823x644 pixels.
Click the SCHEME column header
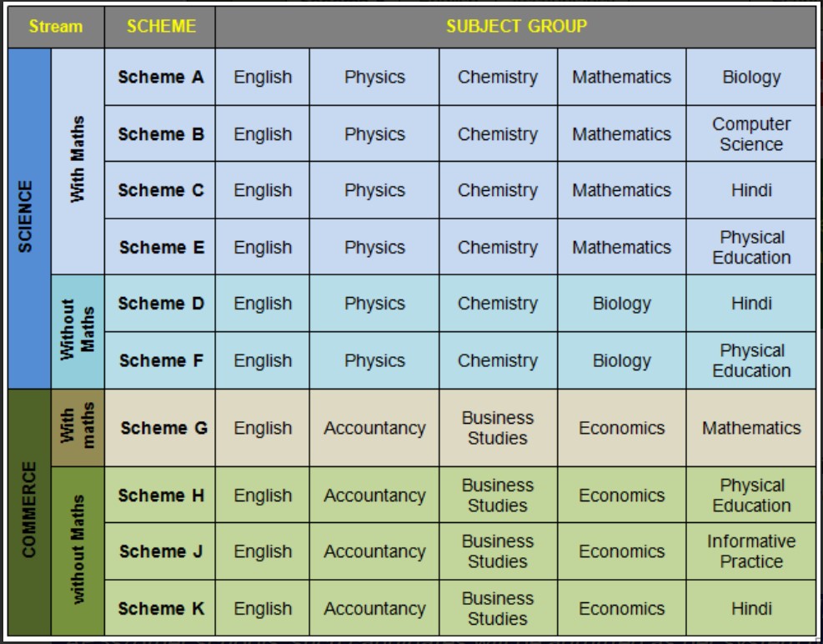click(160, 27)
